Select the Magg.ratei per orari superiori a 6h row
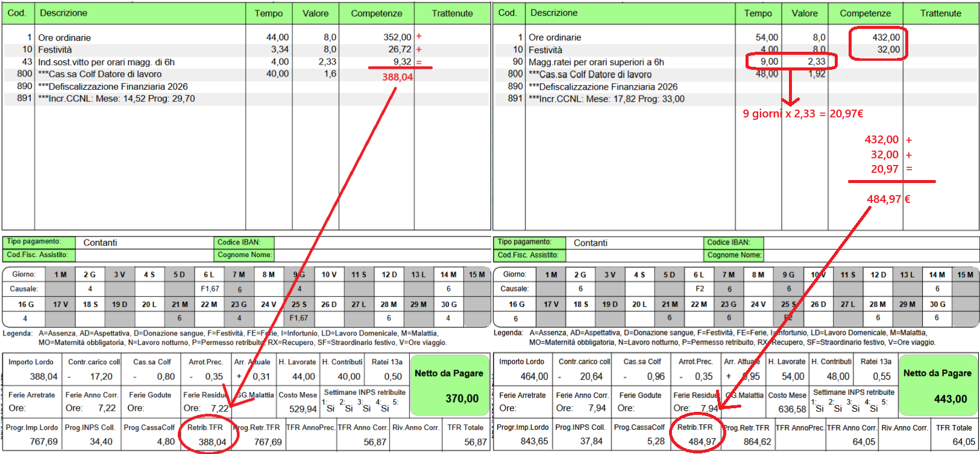Viewport: 980px width, 454px height. click(x=595, y=62)
